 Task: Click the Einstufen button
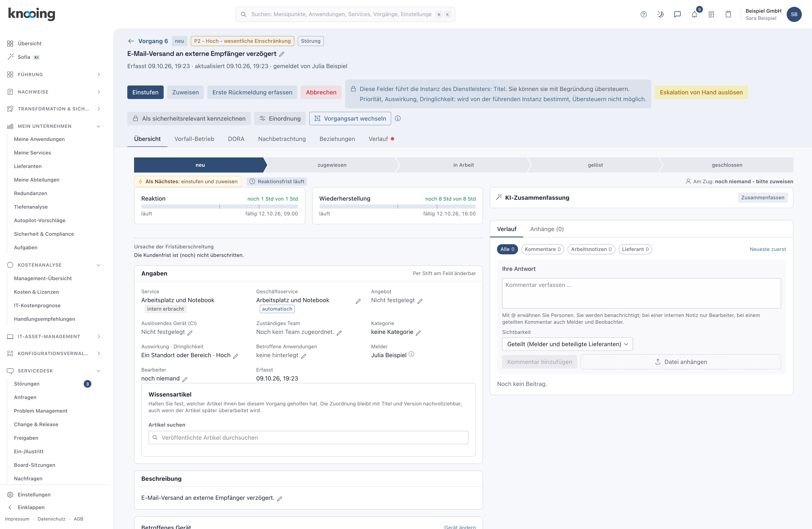tap(145, 92)
